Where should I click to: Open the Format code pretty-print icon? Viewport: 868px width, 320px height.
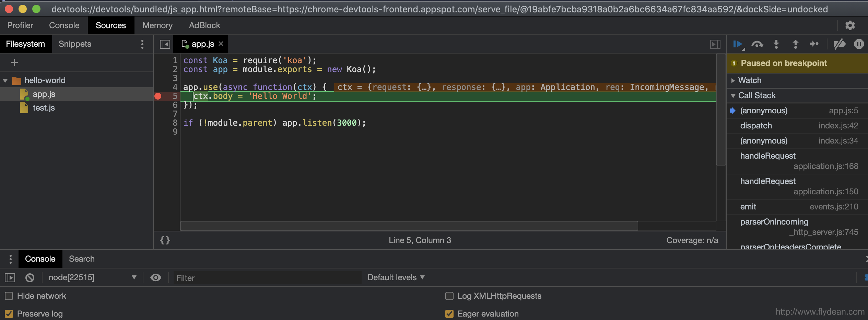click(x=165, y=240)
